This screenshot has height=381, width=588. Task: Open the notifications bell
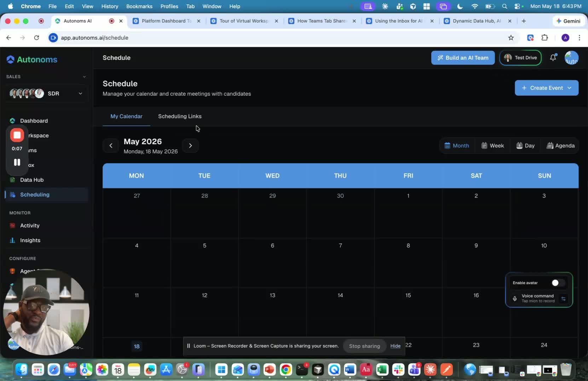[x=553, y=58]
